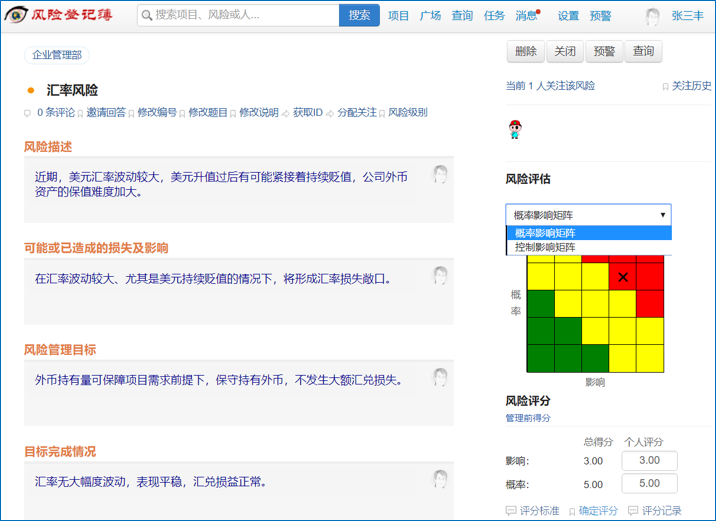This screenshot has height=521, width=716.
Task: Click 张三丰 username link
Action: click(688, 16)
